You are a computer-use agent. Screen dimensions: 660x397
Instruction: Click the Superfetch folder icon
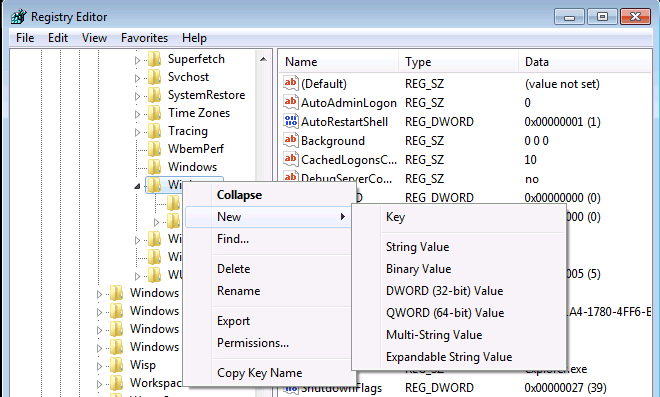click(154, 59)
